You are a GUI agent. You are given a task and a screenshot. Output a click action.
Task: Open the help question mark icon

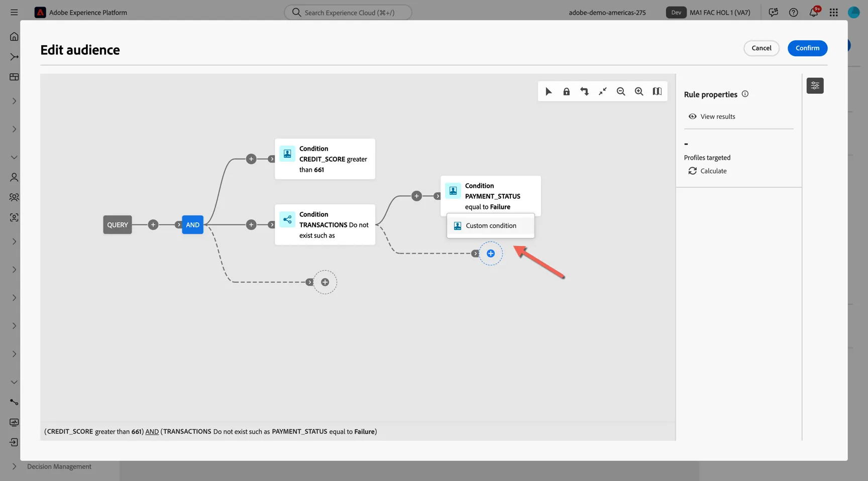click(x=793, y=13)
